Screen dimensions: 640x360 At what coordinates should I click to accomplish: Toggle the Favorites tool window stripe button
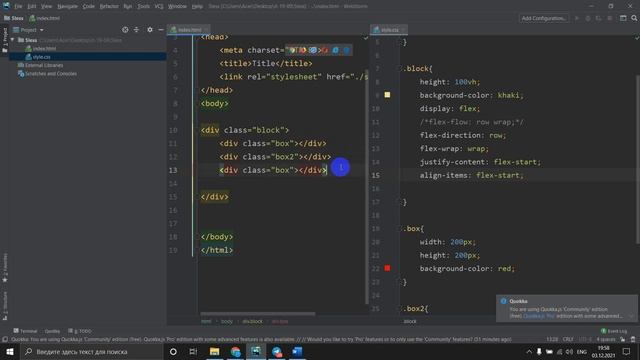coord(5,267)
